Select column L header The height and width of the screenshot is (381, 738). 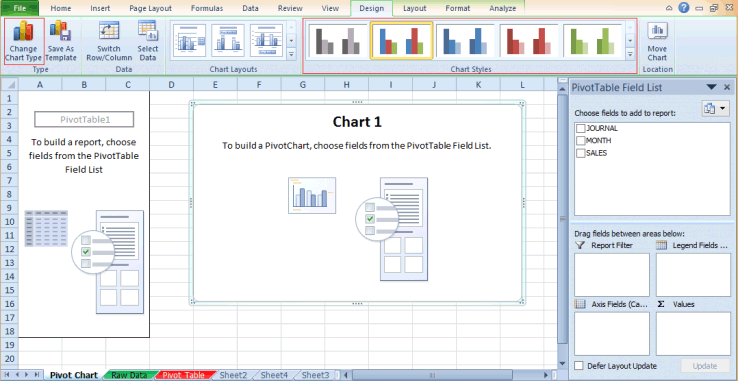click(522, 84)
